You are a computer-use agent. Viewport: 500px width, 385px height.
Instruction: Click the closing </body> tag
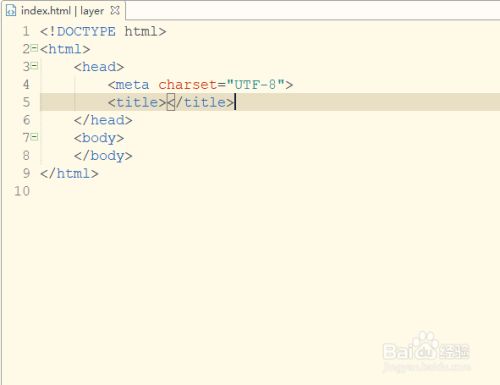pos(103,156)
